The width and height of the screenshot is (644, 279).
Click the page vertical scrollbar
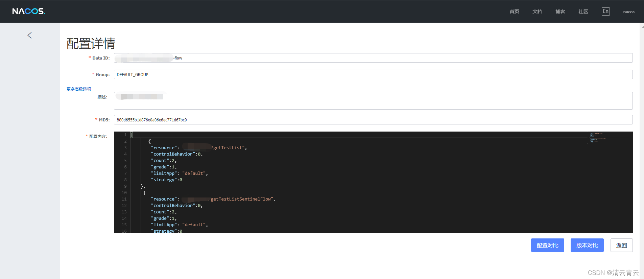[642, 151]
